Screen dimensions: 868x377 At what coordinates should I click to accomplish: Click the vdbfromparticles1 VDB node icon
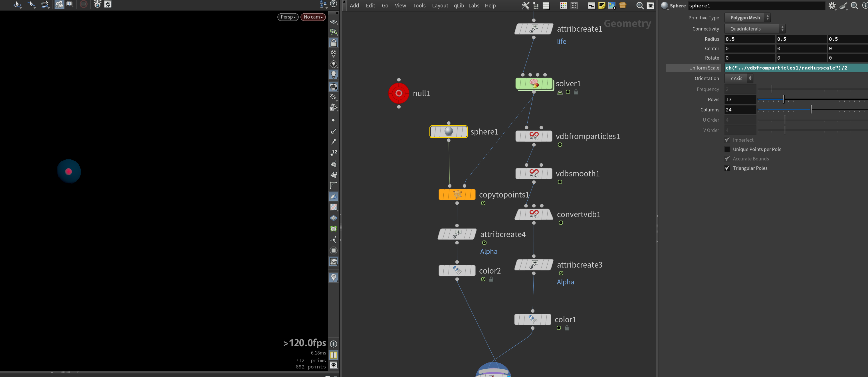534,136
